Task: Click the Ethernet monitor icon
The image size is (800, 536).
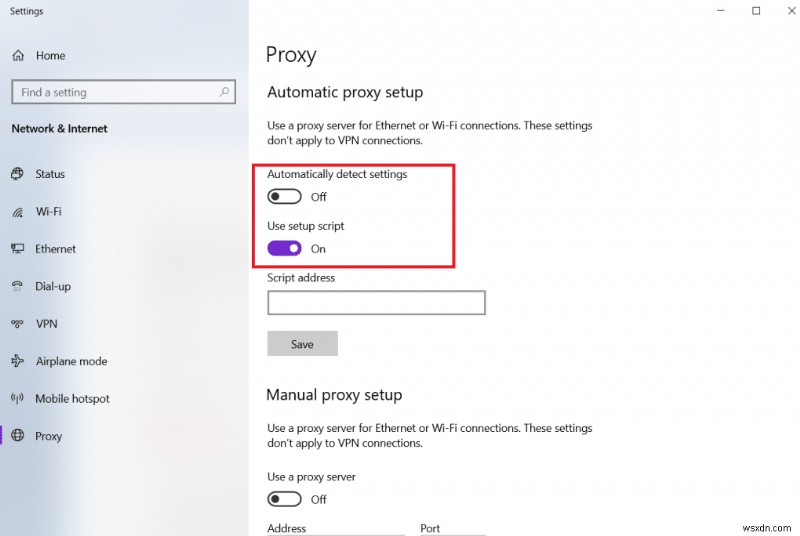Action: [17, 249]
